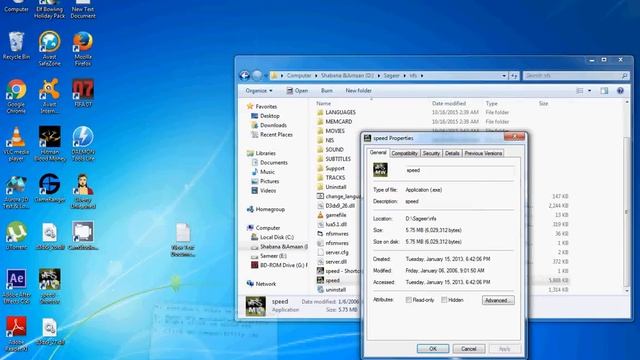Click New folder in toolbar
The image size is (640, 360).
click(358, 91)
